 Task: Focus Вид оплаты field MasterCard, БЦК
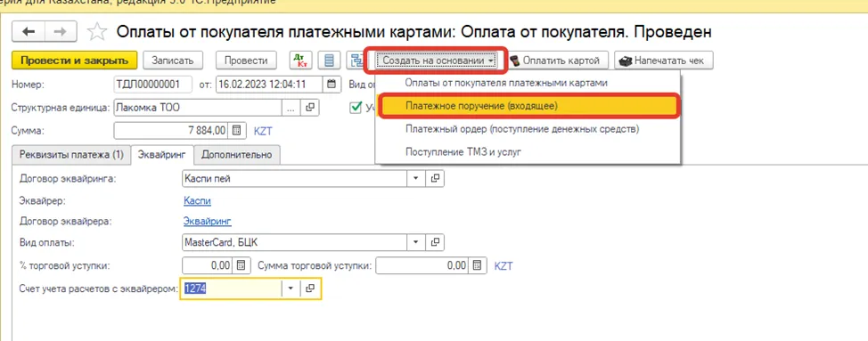295,242
